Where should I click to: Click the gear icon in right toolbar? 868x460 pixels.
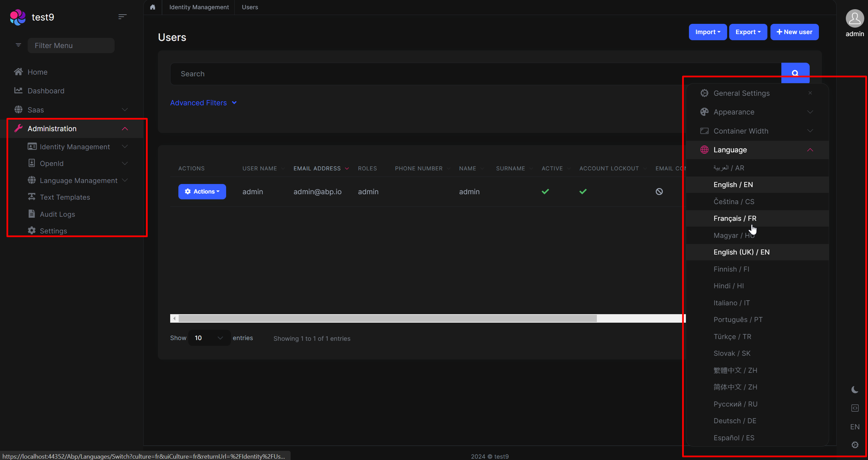855,445
